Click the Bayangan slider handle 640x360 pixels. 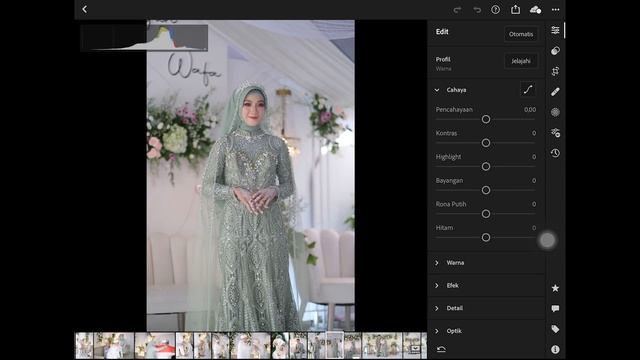[x=486, y=190]
